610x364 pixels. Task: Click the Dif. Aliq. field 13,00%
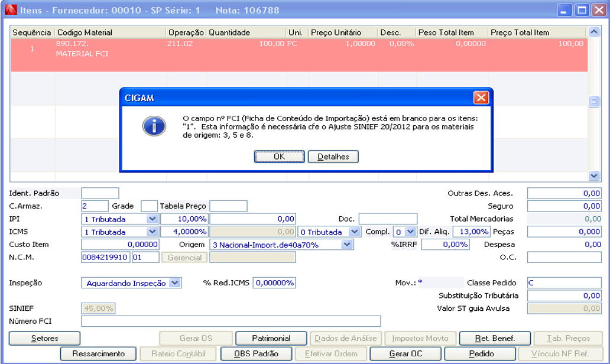(472, 232)
